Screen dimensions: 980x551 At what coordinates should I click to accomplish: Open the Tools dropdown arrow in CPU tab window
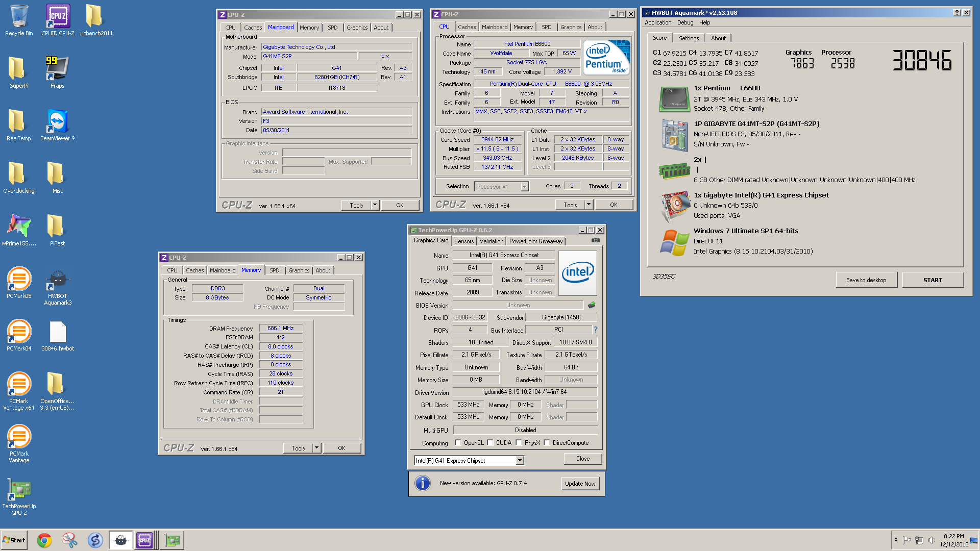(589, 205)
